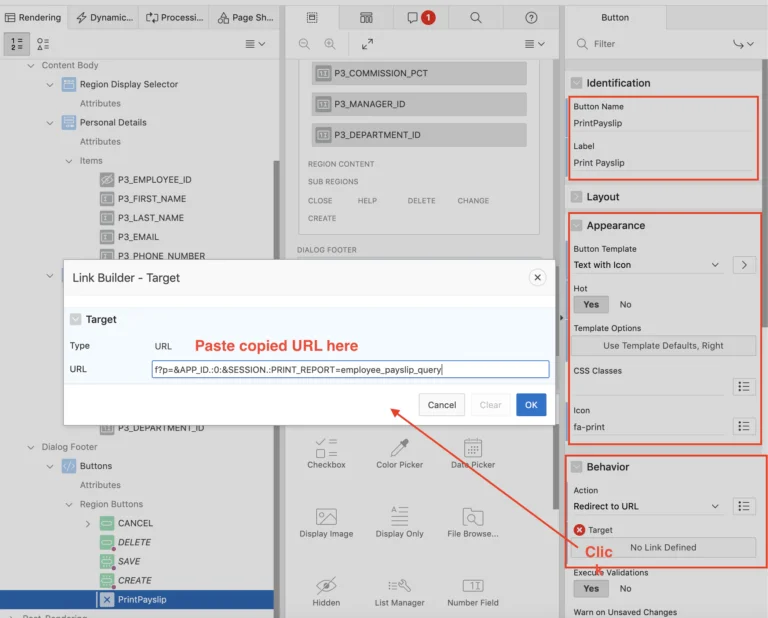Open the Go to Group dropdown
Viewport: 768px width, 618px height.
tap(743, 44)
